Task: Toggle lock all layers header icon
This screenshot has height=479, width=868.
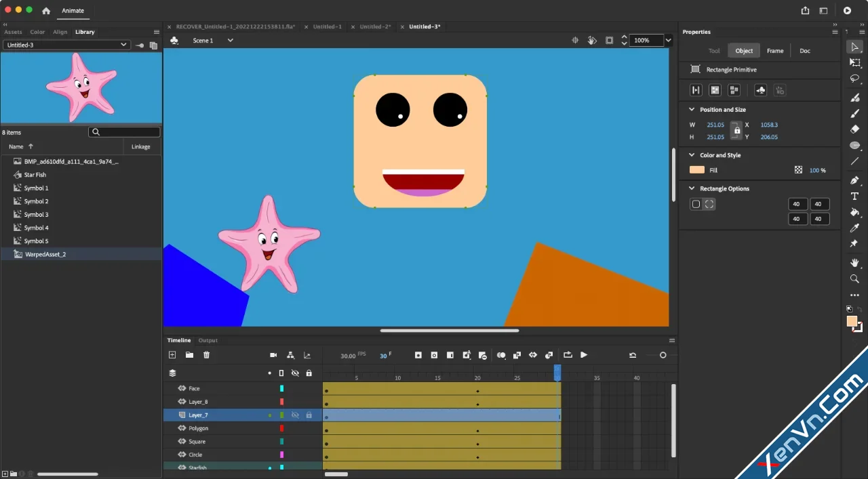Action: [309, 373]
